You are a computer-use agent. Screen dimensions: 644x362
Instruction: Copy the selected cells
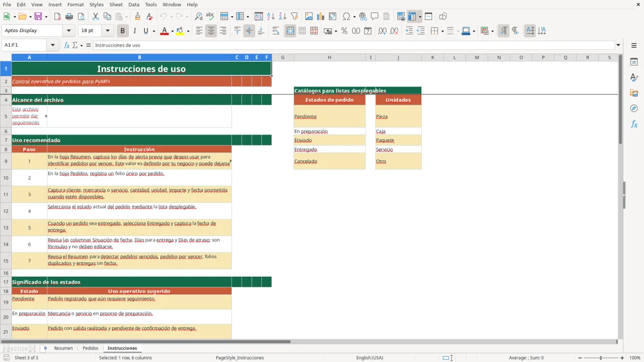[107, 17]
